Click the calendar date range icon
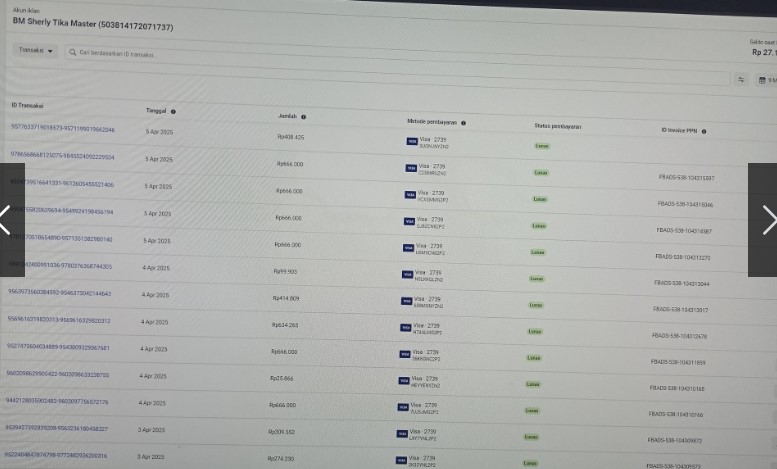 (763, 80)
